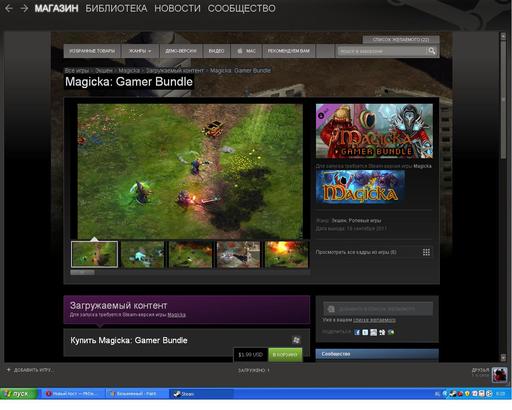Image resolution: width=512 pixels, height=410 pixels.
Task: Click the language indicator in tray
Action: pyautogui.click(x=437, y=394)
